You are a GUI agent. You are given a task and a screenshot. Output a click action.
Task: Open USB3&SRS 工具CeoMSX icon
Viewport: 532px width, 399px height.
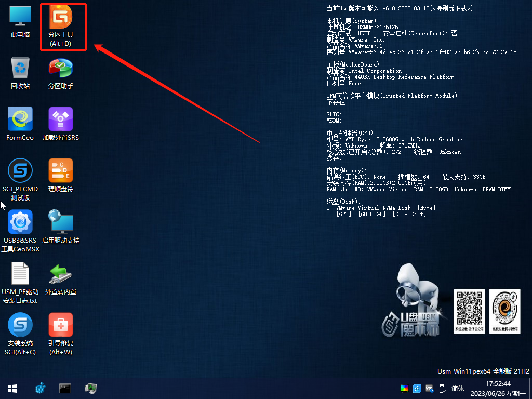tap(20, 231)
